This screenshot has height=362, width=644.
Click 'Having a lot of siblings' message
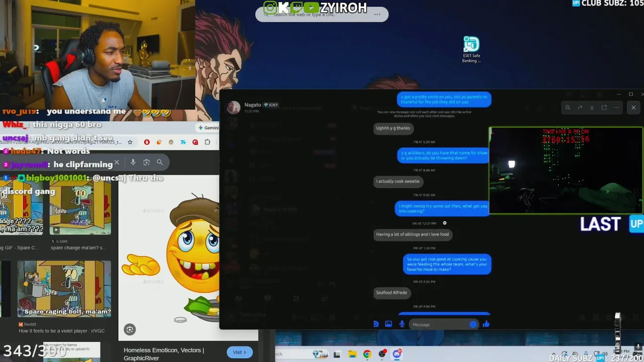[x=413, y=234]
